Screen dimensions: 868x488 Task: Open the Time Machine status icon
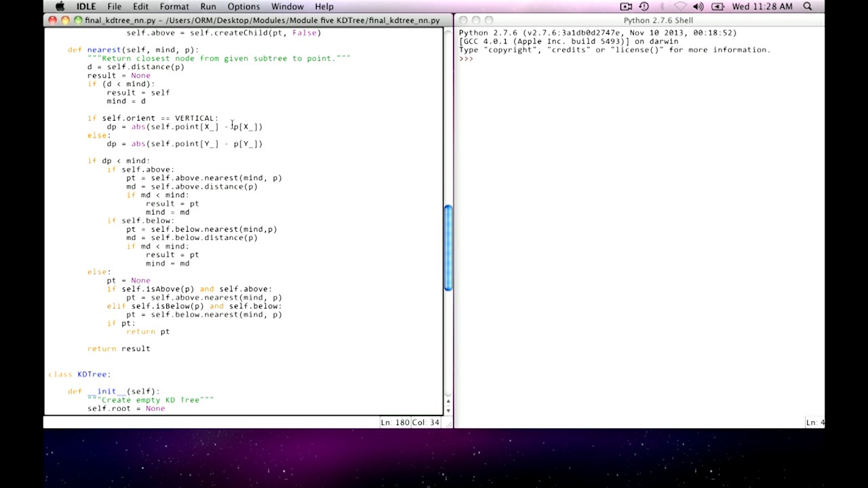(644, 7)
